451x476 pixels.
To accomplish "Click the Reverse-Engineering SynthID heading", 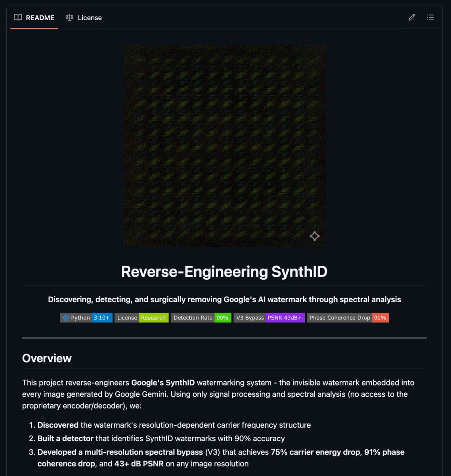I will click(x=224, y=272).
